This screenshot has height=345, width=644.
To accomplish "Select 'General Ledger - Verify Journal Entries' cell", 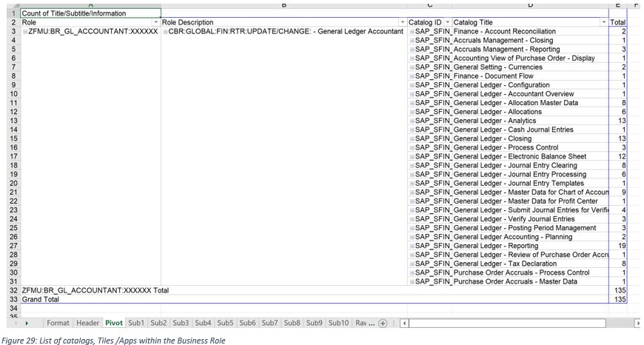I will tap(530, 219).
